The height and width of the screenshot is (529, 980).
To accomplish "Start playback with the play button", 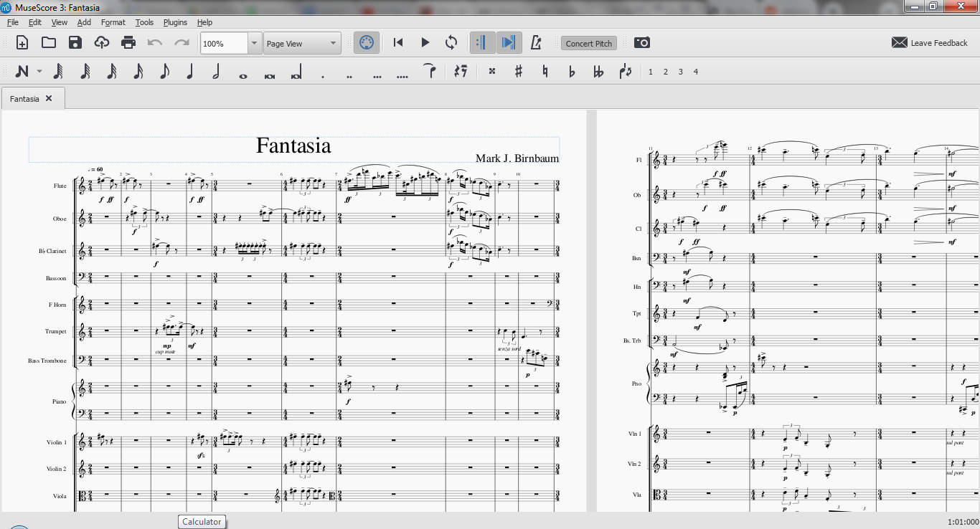I will click(x=425, y=43).
